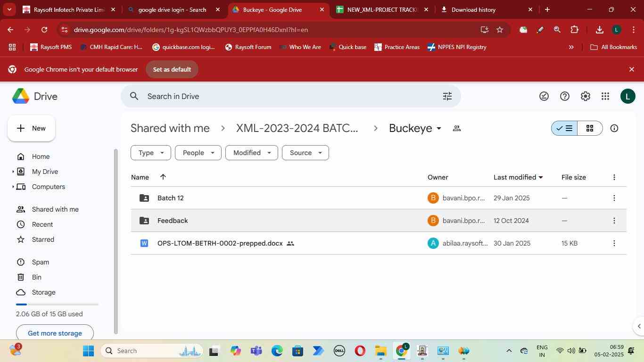This screenshot has width=644, height=362.
Task: Open the Source filter dropdown
Action: click(x=305, y=153)
